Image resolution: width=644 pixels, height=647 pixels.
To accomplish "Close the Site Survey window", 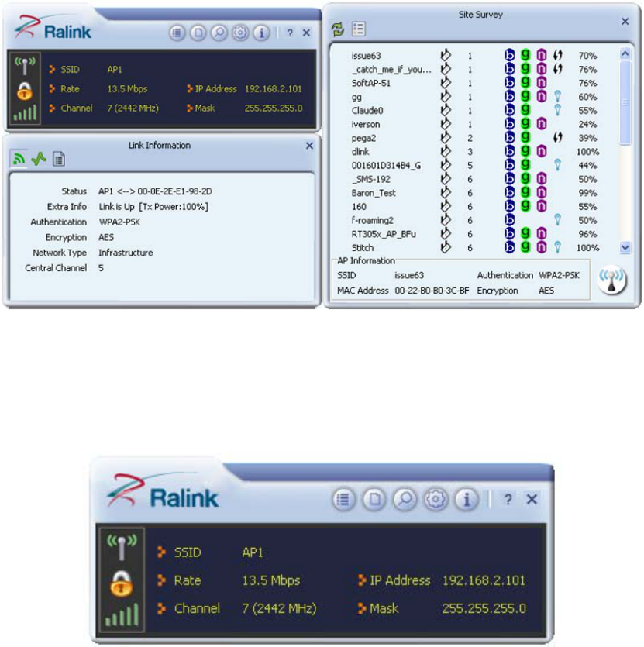I will point(625,22).
